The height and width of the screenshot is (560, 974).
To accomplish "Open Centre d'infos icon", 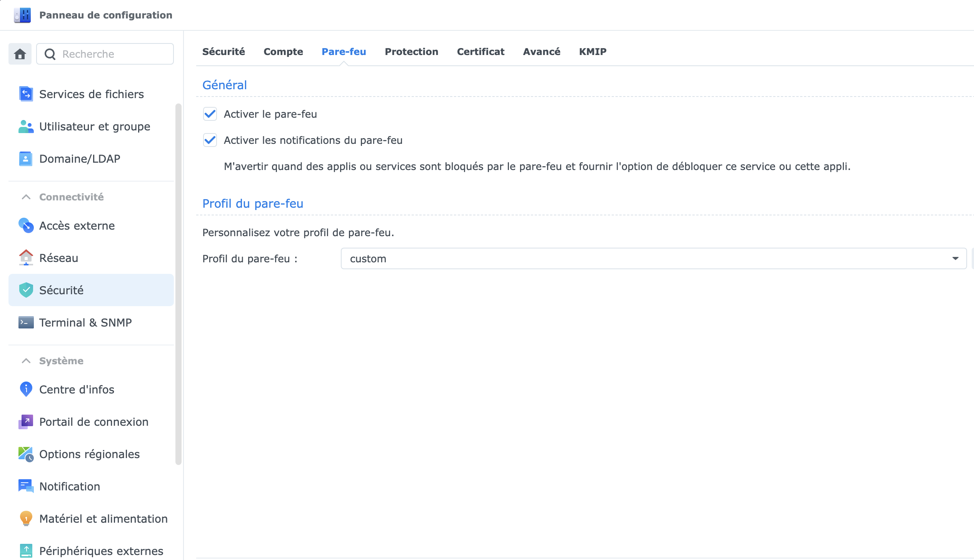I will pos(26,390).
